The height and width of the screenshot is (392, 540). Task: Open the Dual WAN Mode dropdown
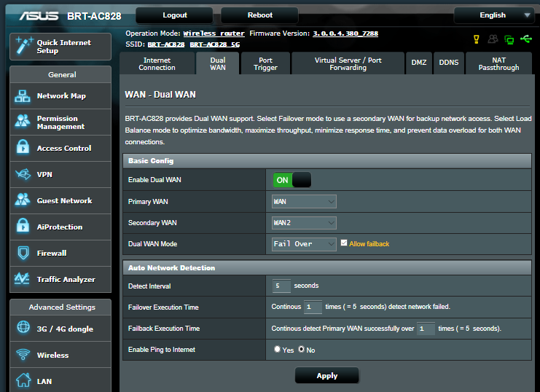coord(304,243)
